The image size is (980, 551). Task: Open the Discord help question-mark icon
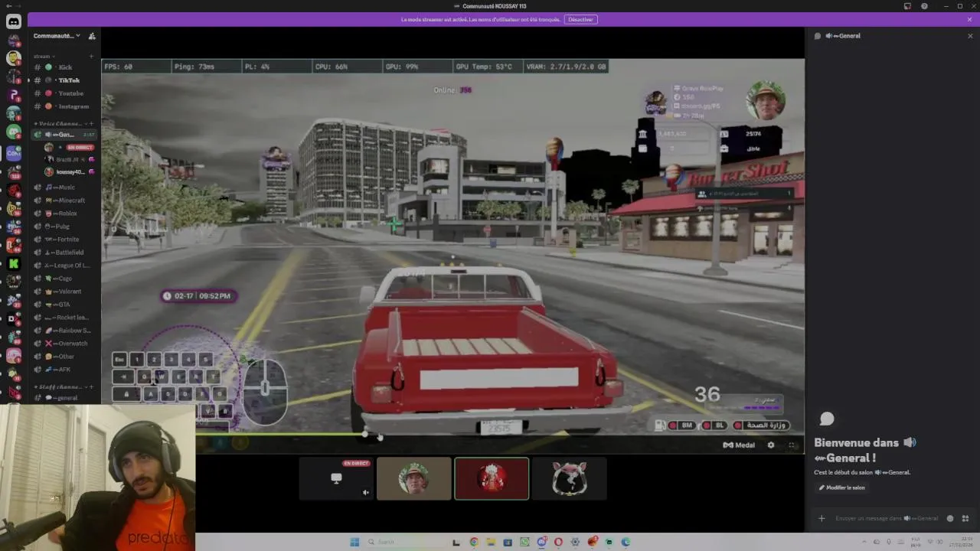click(924, 6)
